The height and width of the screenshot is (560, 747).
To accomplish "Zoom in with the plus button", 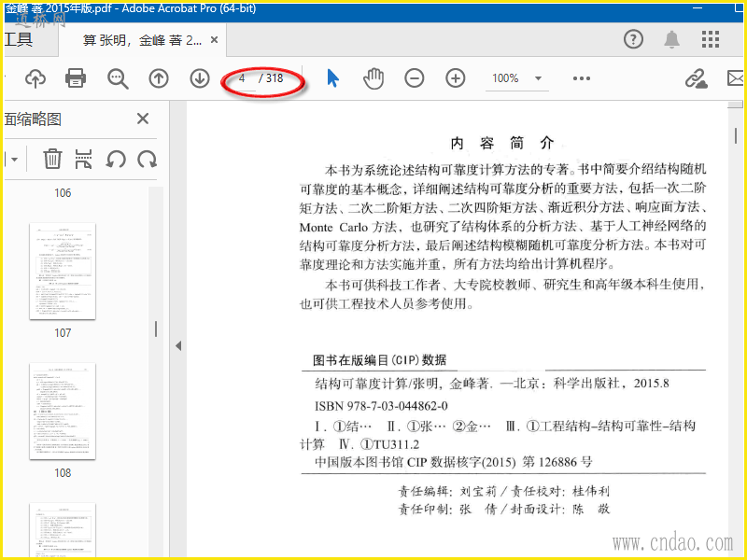I will point(456,78).
